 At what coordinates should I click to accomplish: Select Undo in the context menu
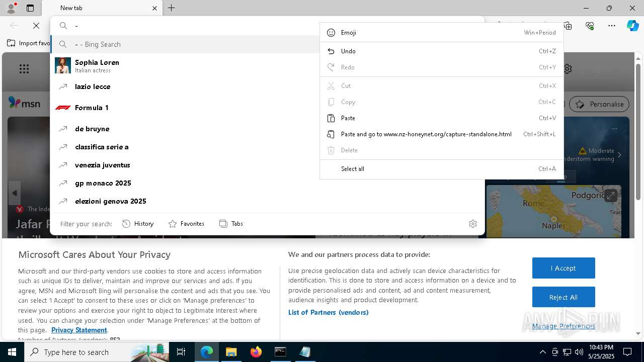(441, 51)
